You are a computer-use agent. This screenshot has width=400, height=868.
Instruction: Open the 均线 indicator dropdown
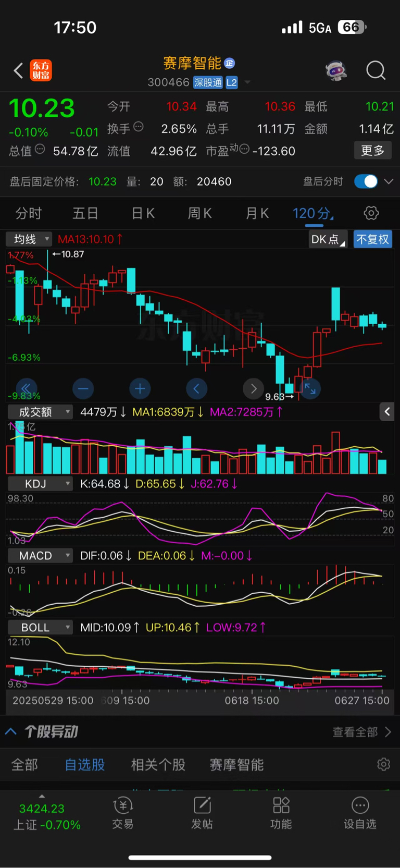click(x=29, y=239)
